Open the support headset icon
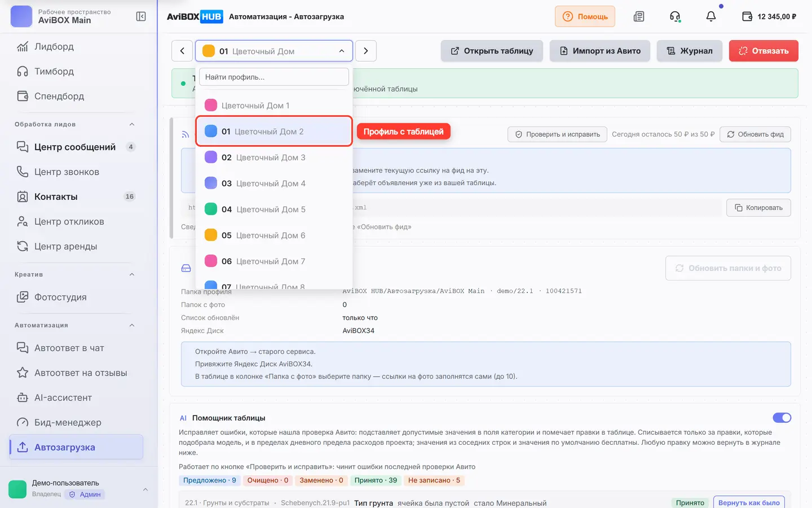812x508 pixels. pyautogui.click(x=675, y=16)
